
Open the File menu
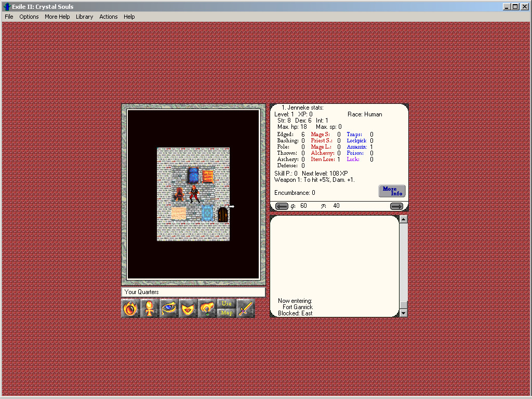(9, 17)
